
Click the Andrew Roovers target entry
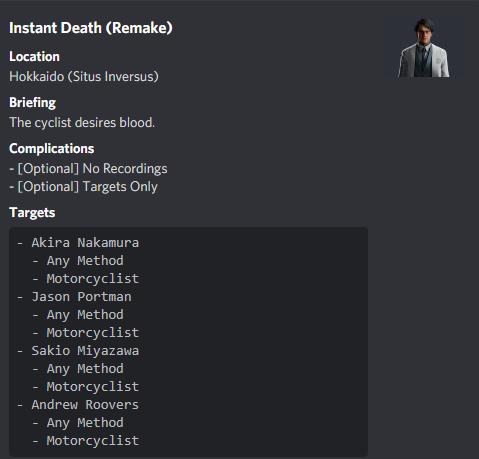pyautogui.click(x=85, y=405)
